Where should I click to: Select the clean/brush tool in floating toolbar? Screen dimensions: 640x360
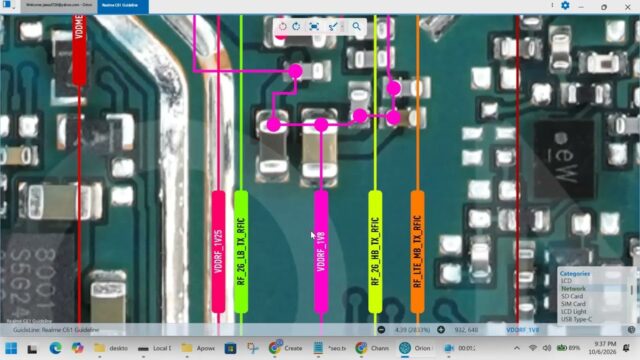pyautogui.click(x=333, y=27)
